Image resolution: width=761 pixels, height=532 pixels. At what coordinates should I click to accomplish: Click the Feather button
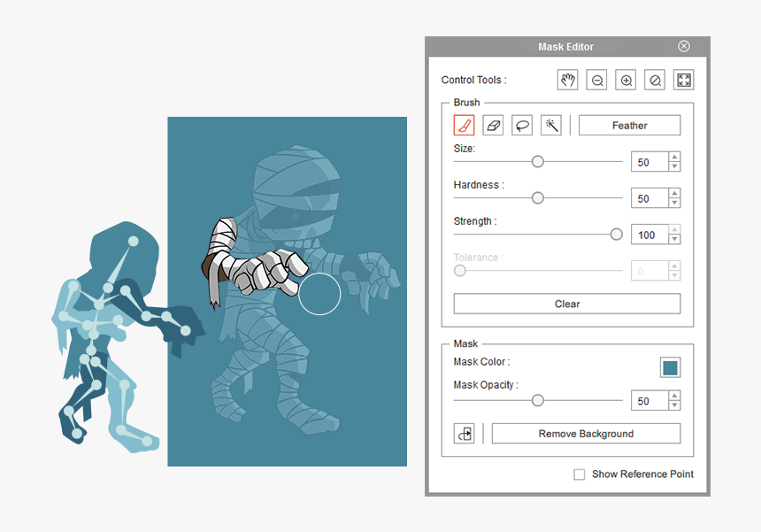coord(629,126)
